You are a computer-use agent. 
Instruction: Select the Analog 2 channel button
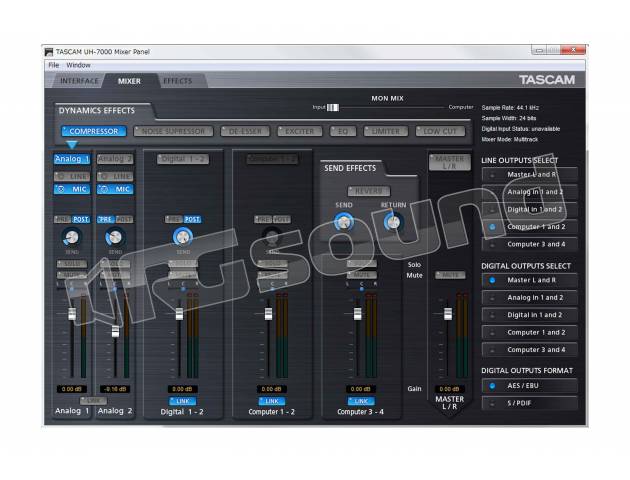pyautogui.click(x=115, y=159)
